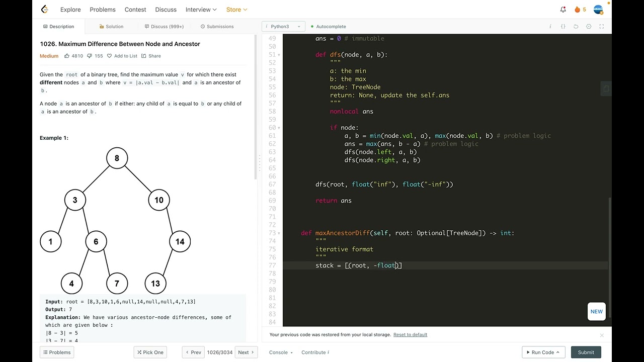Click the 1026/3034 problem counter
This screenshot has width=644, height=362.
(x=220, y=352)
